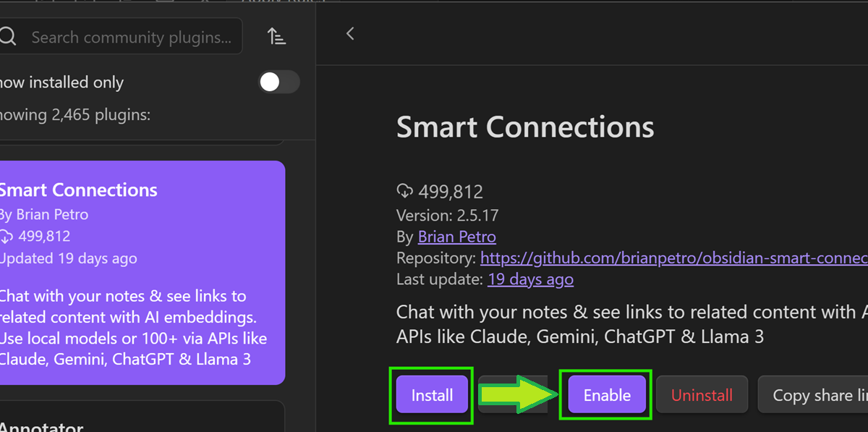This screenshot has height=432, width=868.
Task: Focus the Search community plugins field
Action: point(130,37)
